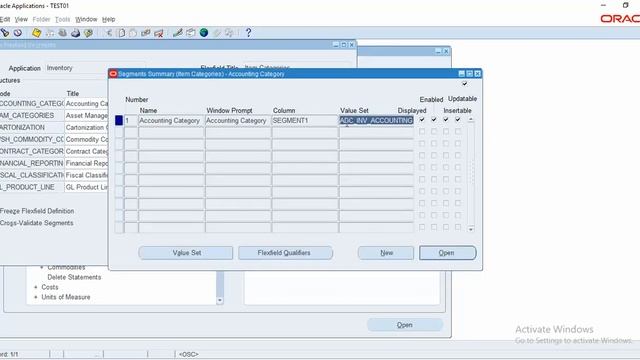Click the highlighted Value Set field ADC_INV_ACCOUNTING
This screenshot has height=360, width=640.
376,120
